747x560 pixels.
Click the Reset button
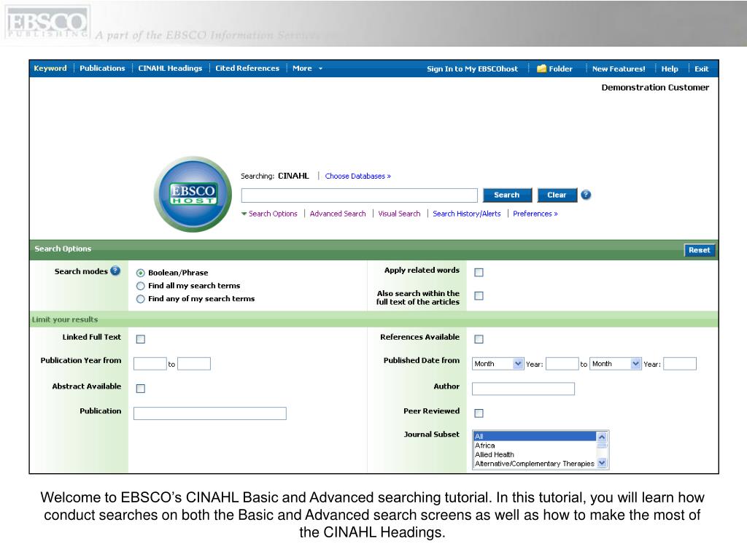(x=699, y=250)
